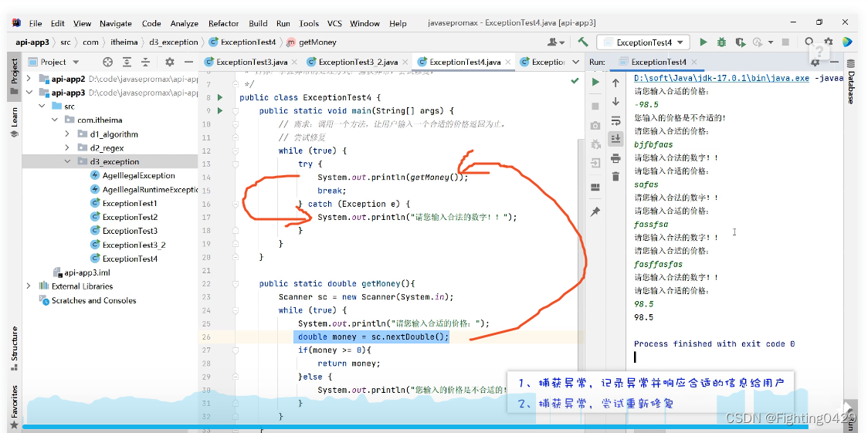Show hidden editor tabs with chevron dropdown

pyautogui.click(x=575, y=62)
